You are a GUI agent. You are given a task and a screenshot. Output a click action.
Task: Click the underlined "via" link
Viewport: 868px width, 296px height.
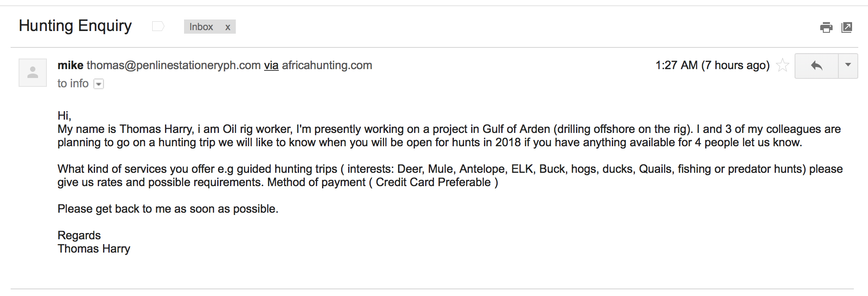(271, 66)
